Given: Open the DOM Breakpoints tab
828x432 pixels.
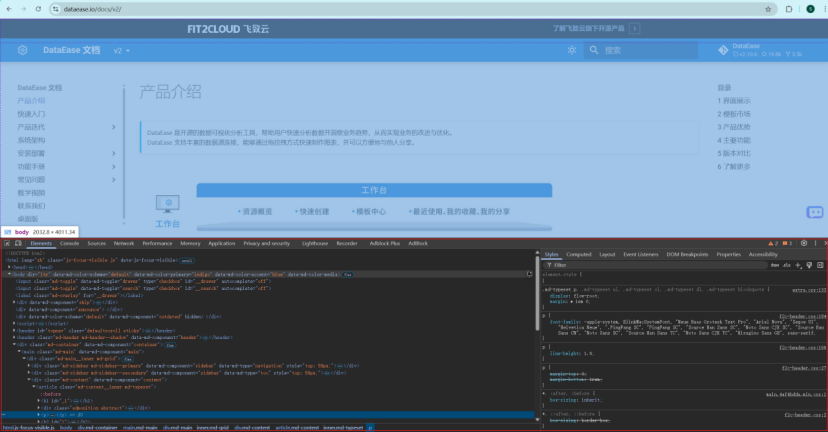Looking at the screenshot, I should click(687, 255).
